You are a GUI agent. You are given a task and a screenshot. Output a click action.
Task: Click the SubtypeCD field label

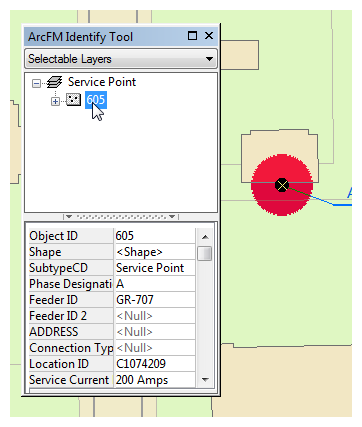(x=71, y=268)
